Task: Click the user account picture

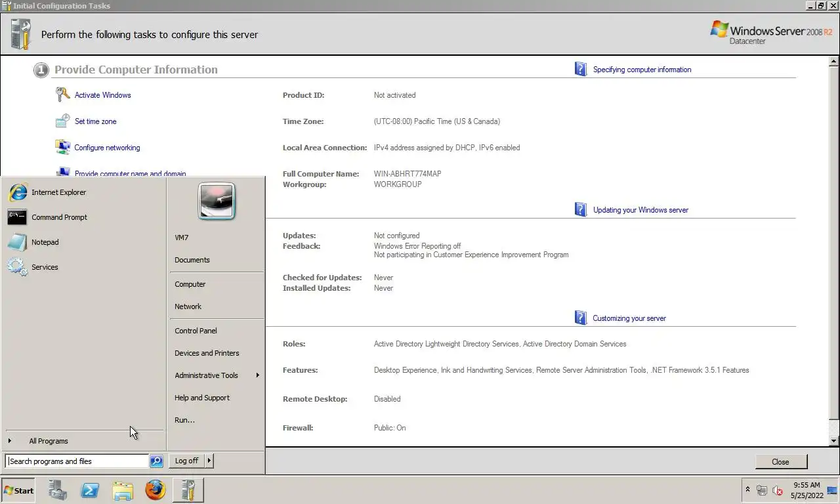Action: 217,201
